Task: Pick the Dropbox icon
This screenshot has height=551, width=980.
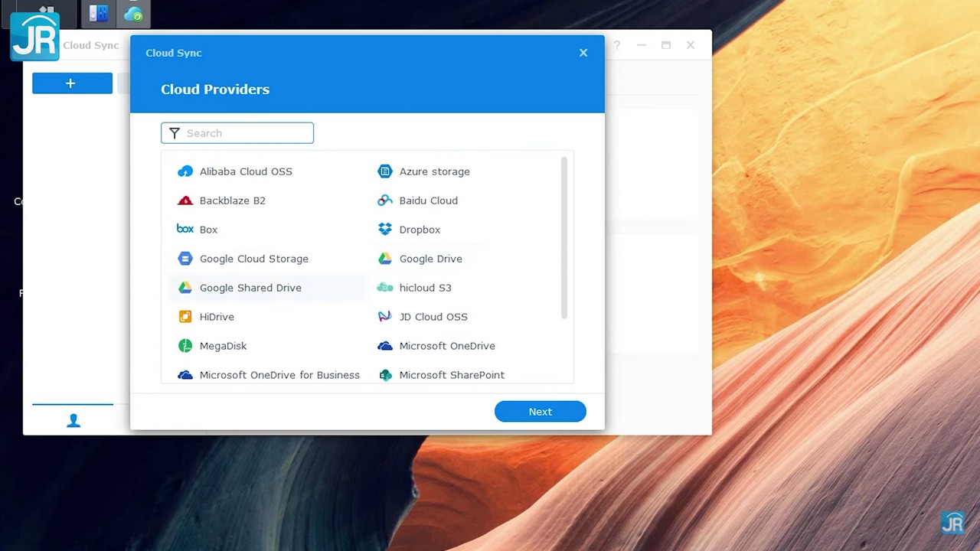Action: (x=385, y=230)
